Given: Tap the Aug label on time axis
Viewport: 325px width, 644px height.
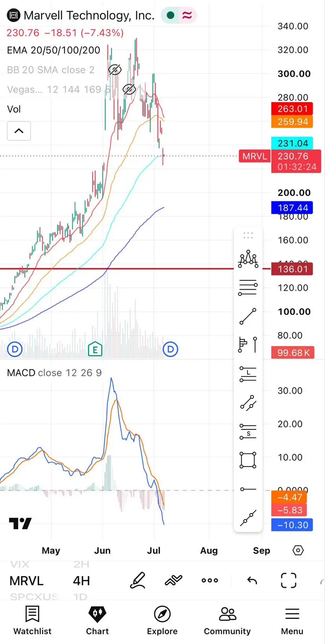Looking at the screenshot, I should (x=209, y=550).
